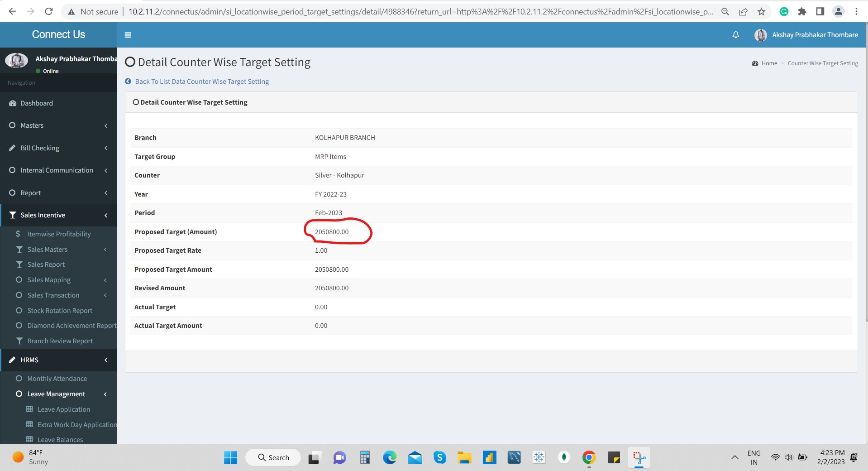Click the dollar icon for Itemwise Profitability
This screenshot has width=868, height=471.
coord(18,234)
